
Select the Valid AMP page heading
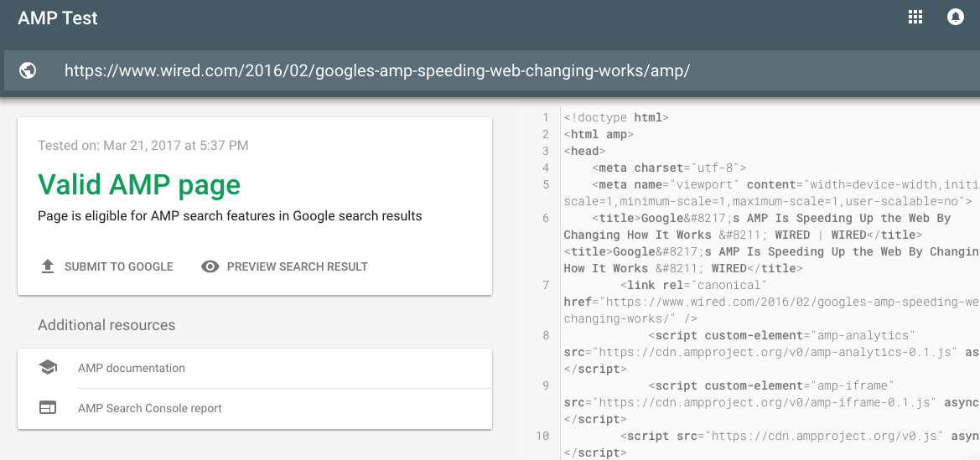click(139, 184)
